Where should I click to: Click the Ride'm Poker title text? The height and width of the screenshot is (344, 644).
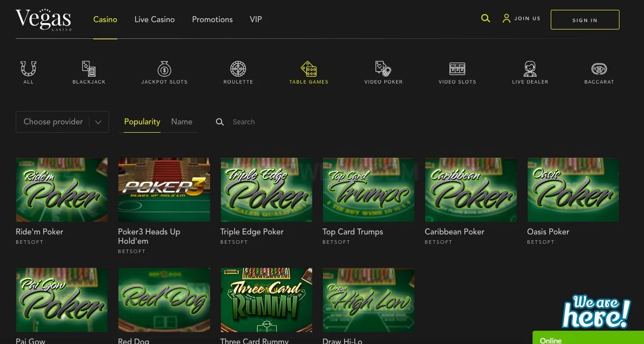coord(39,231)
